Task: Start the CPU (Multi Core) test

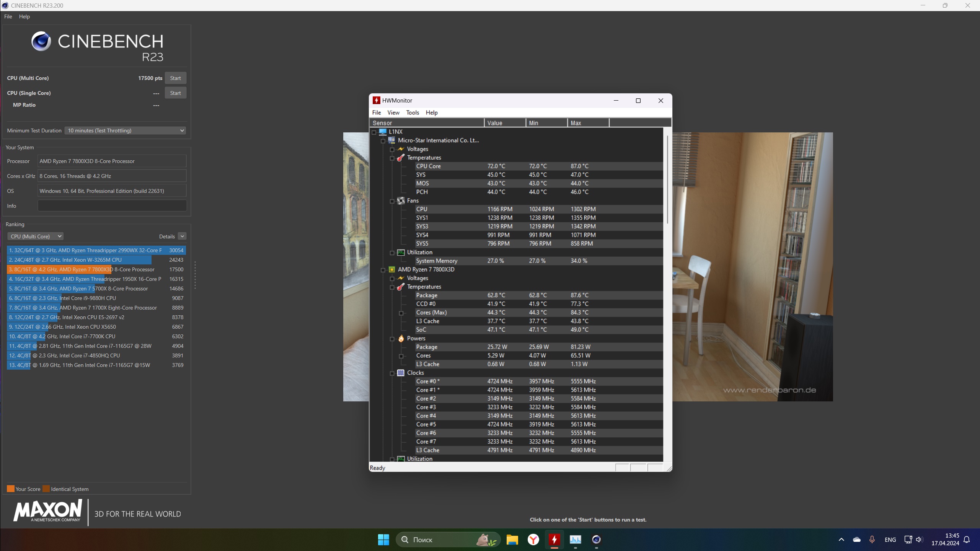Action: coord(175,78)
